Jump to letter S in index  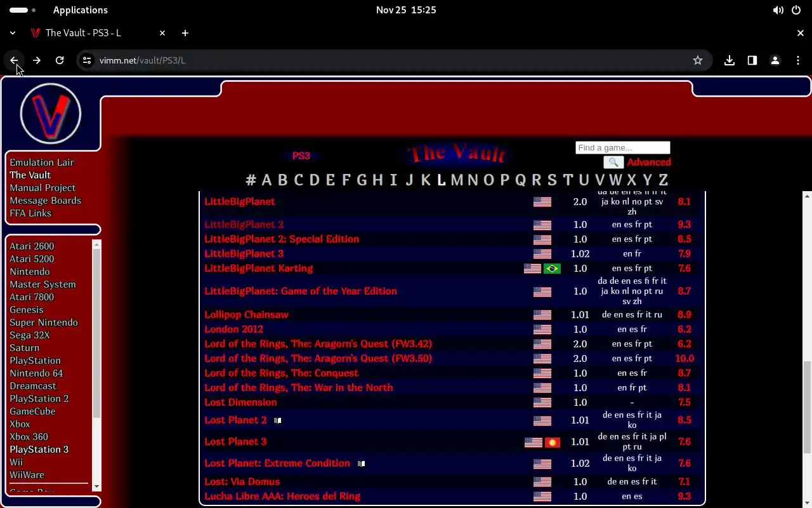(x=552, y=180)
